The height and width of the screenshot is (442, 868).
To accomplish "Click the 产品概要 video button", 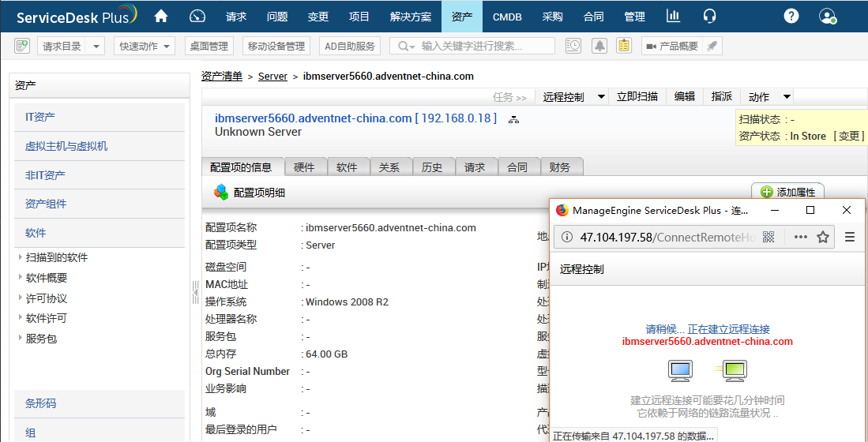I will (x=673, y=47).
